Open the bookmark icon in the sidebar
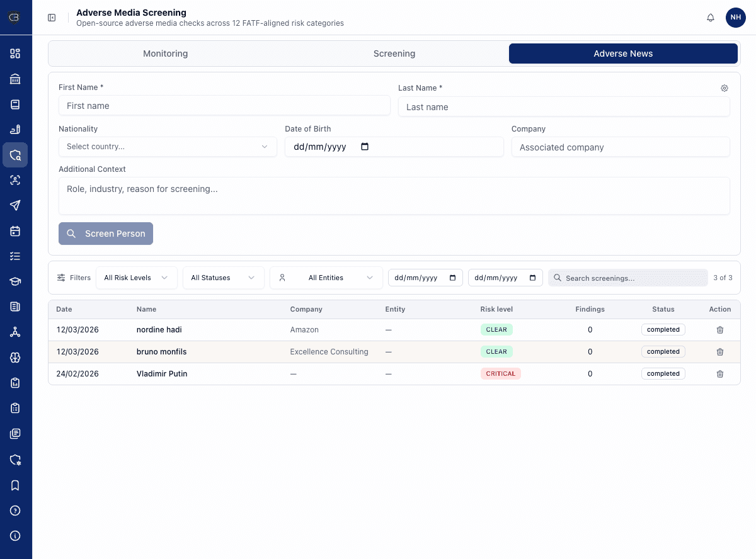This screenshot has height=559, width=756. [x=15, y=485]
